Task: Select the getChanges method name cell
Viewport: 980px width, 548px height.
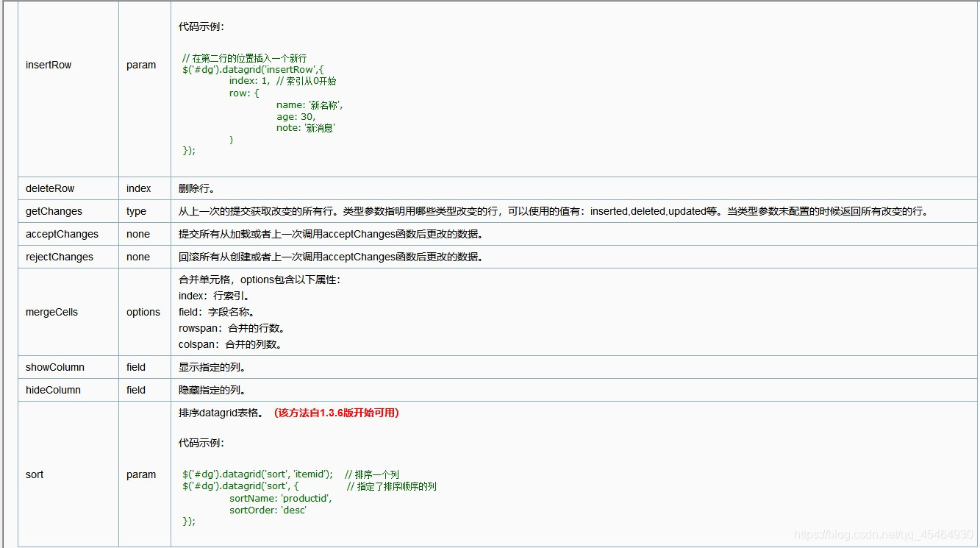Action: [68, 211]
